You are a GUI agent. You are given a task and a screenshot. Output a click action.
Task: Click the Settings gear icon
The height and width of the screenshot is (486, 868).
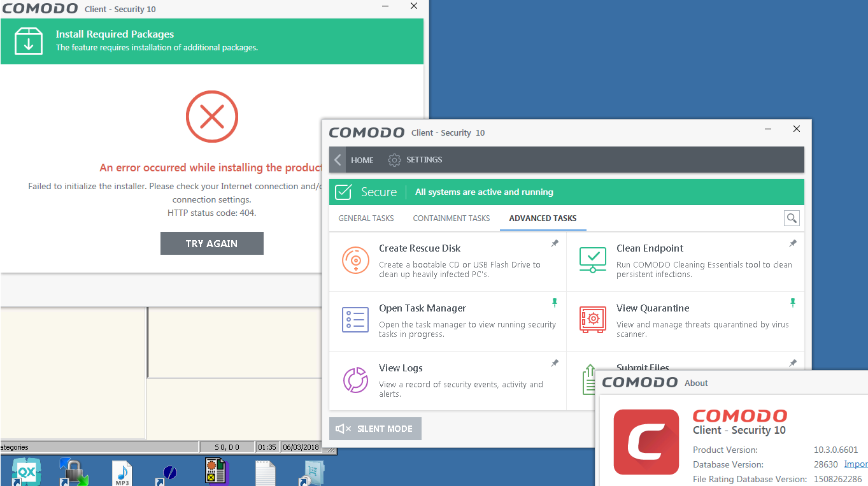pyautogui.click(x=395, y=160)
